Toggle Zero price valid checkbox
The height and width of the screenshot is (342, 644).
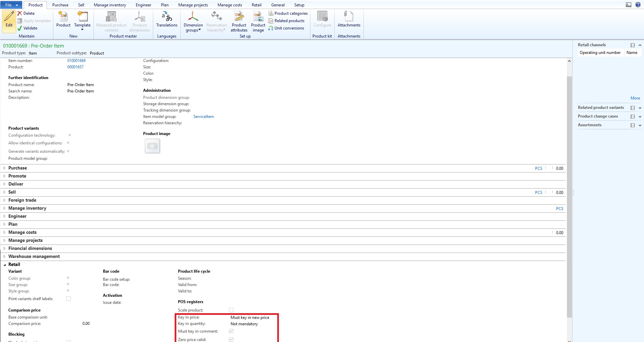tap(231, 339)
